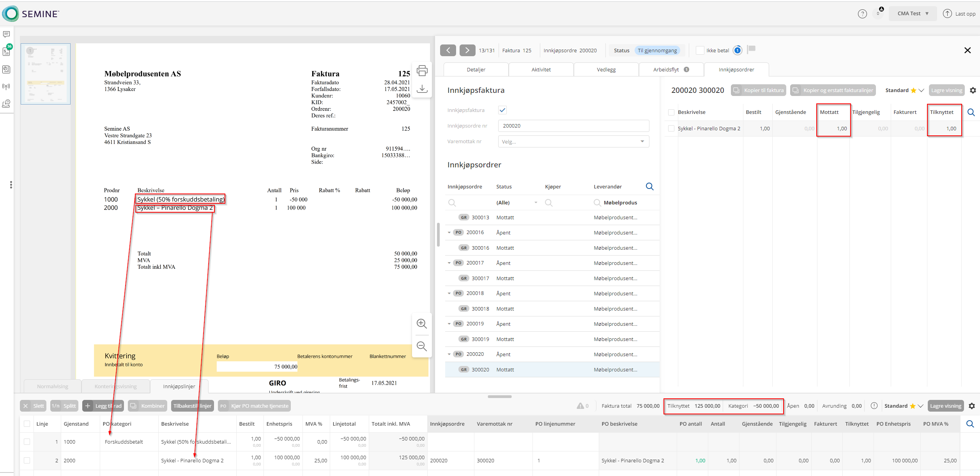Uncheck the Innkjøpsfaktura checkbox
980x476 pixels.
pyautogui.click(x=502, y=110)
